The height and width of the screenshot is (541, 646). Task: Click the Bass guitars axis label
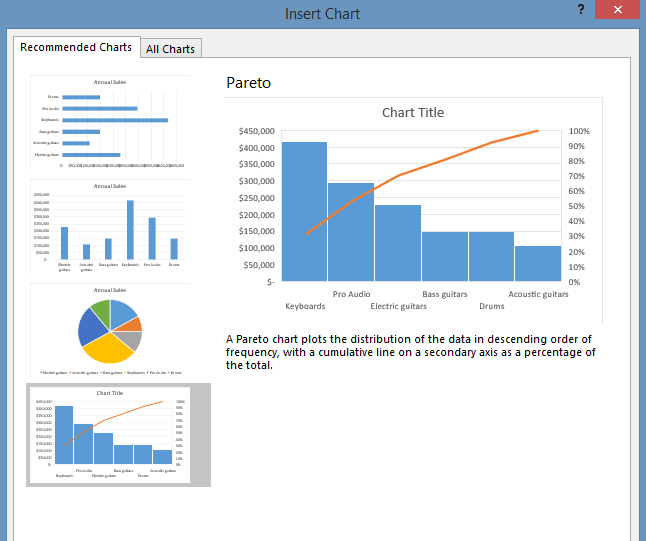point(445,294)
